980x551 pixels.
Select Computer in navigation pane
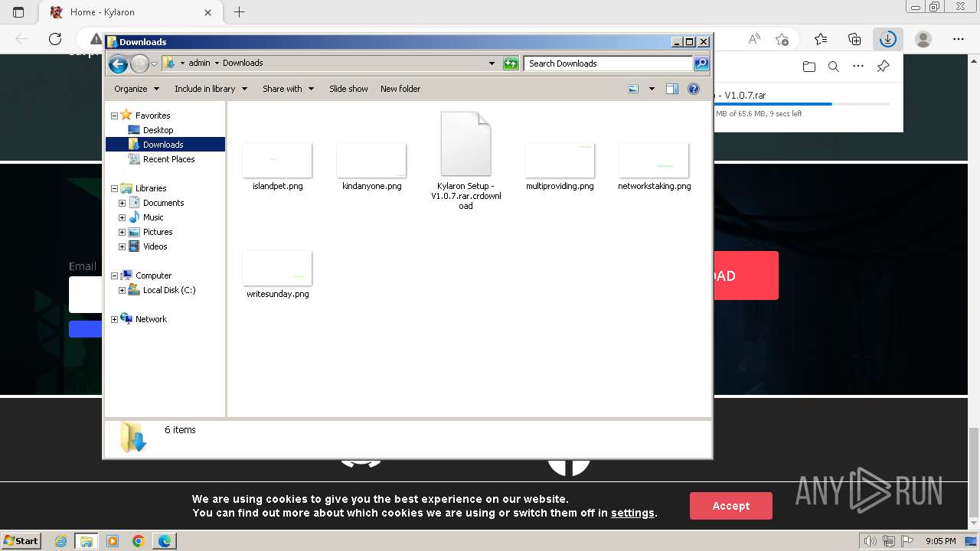pos(153,275)
